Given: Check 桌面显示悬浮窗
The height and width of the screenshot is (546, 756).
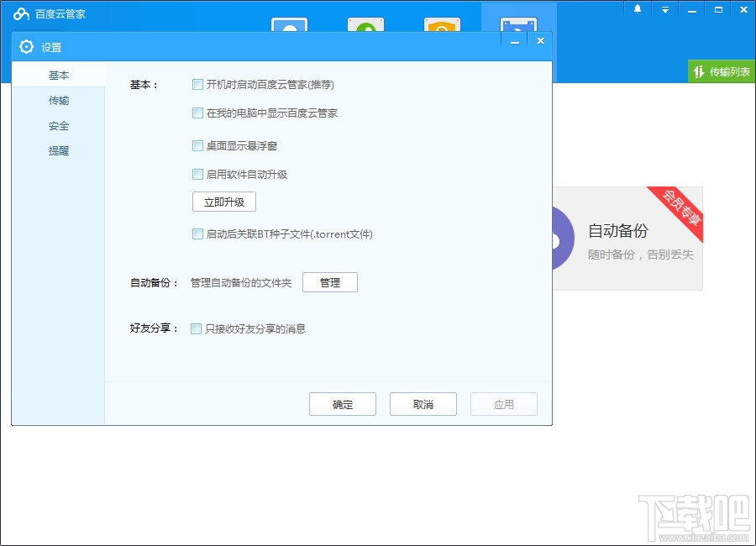Looking at the screenshot, I should [197, 145].
